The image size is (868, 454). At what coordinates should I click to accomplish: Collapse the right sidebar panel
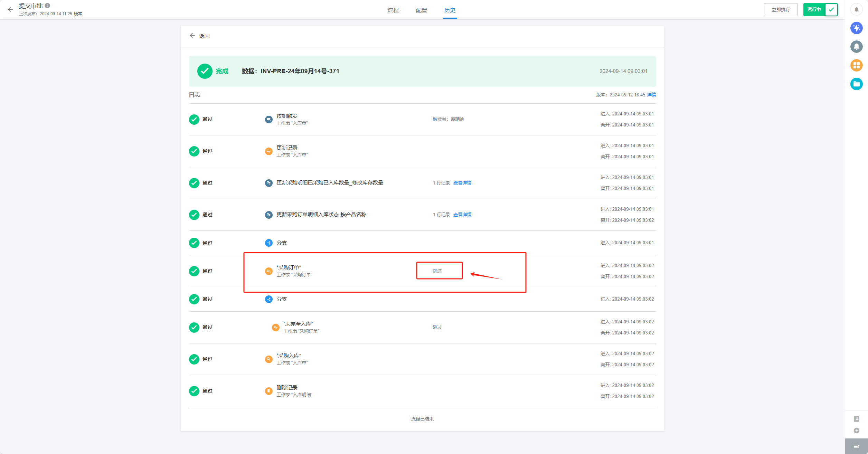coord(856,446)
